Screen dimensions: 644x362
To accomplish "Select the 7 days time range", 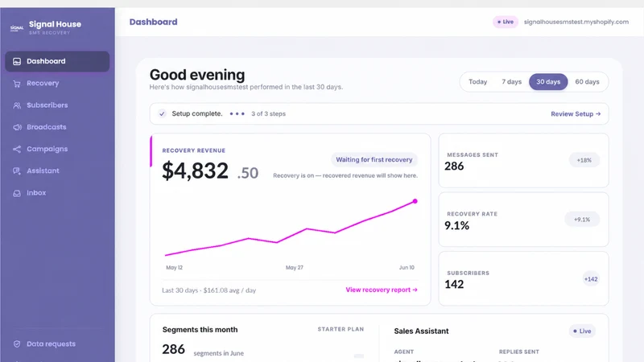I will click(x=511, y=82).
